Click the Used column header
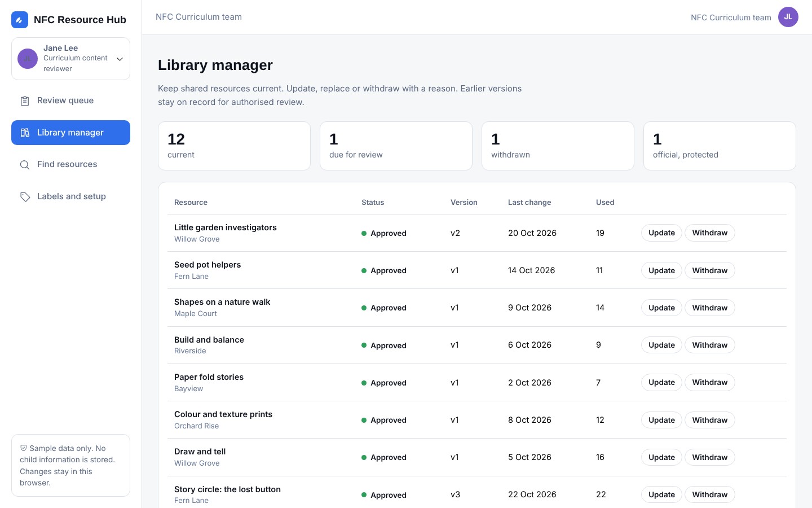The image size is (812, 508). [605, 202]
